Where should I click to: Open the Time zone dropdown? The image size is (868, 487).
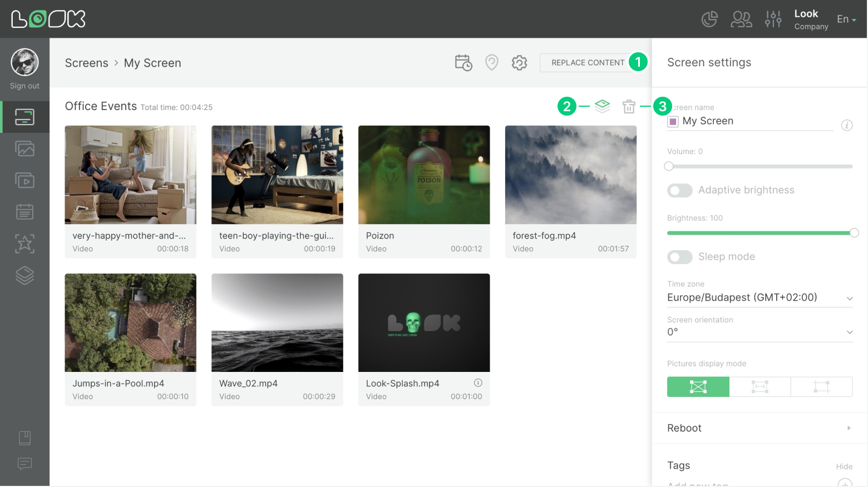pos(759,297)
